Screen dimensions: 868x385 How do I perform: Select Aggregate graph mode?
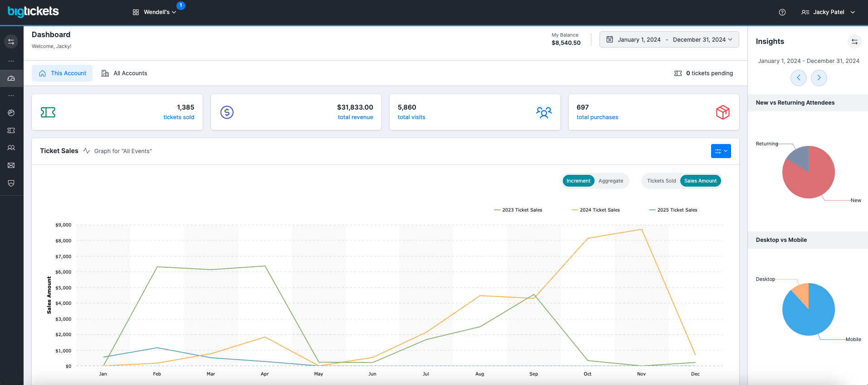click(x=611, y=181)
